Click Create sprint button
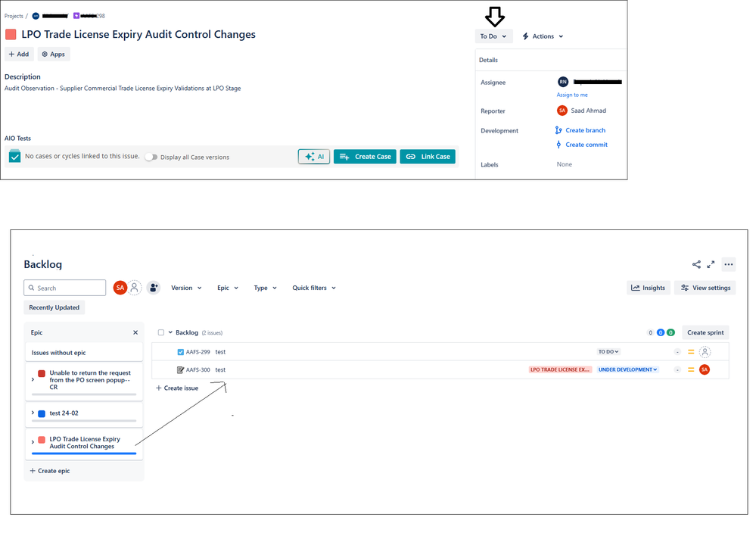This screenshot has width=756, height=536. (x=705, y=332)
